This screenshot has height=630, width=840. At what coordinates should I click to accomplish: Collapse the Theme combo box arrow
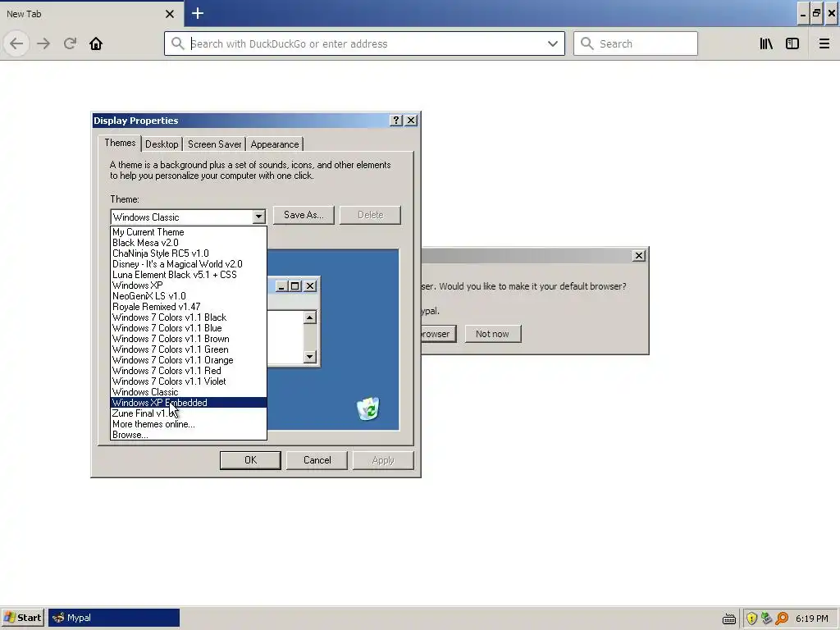tap(258, 217)
